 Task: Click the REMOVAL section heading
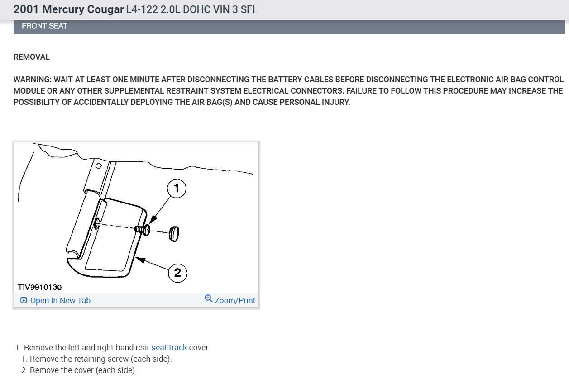[32, 57]
